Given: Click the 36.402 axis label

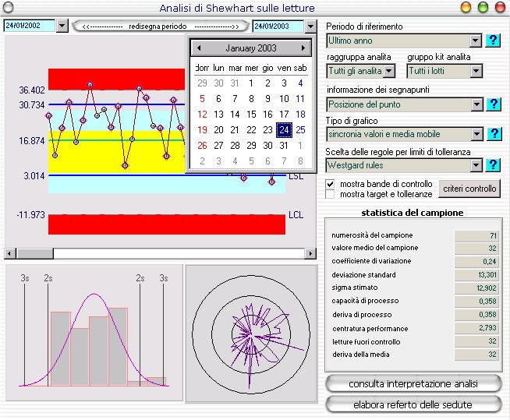Looking at the screenshot, I should [x=32, y=90].
